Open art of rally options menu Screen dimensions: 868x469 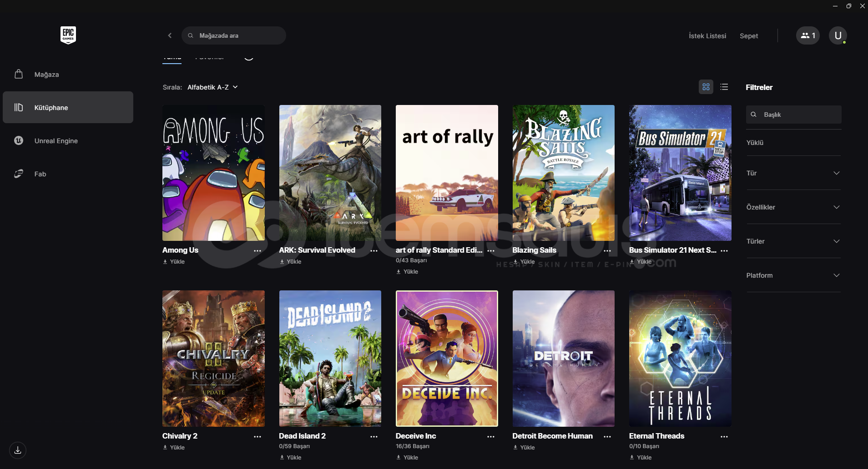491,251
